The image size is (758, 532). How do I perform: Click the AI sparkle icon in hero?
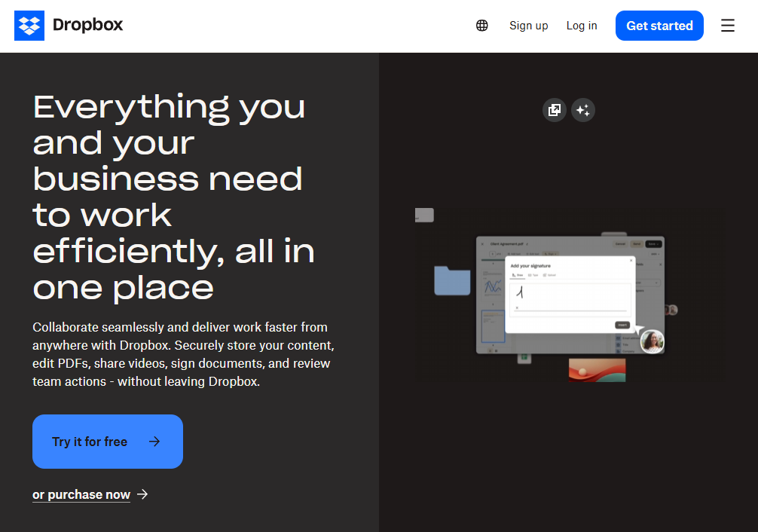(x=583, y=110)
